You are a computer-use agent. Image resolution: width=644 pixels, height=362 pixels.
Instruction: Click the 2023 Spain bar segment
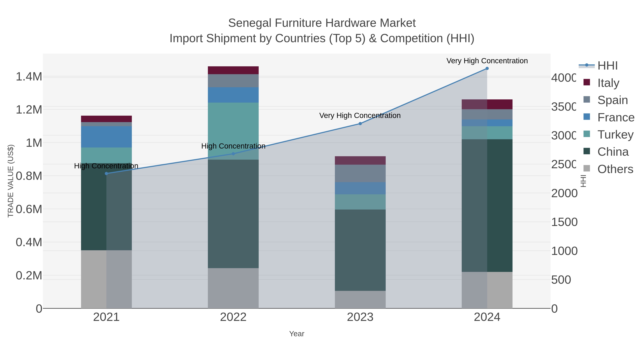360,173
